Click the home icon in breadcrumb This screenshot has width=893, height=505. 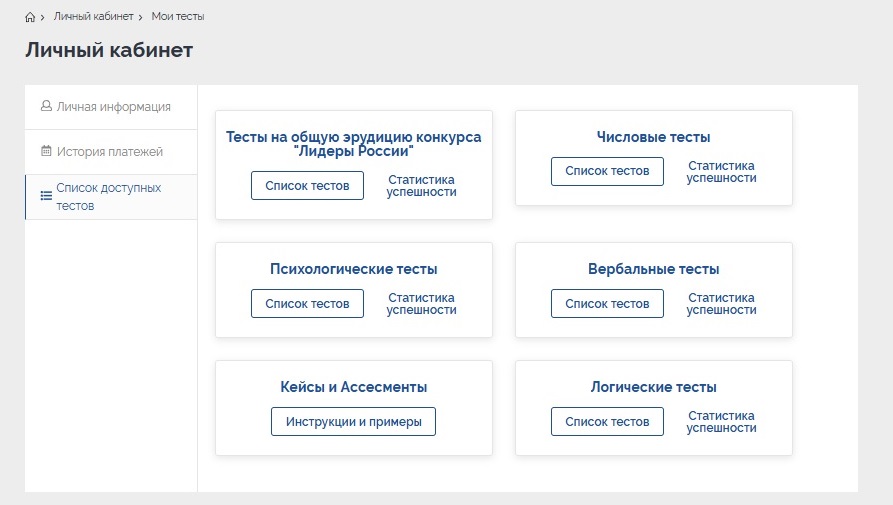[30, 17]
